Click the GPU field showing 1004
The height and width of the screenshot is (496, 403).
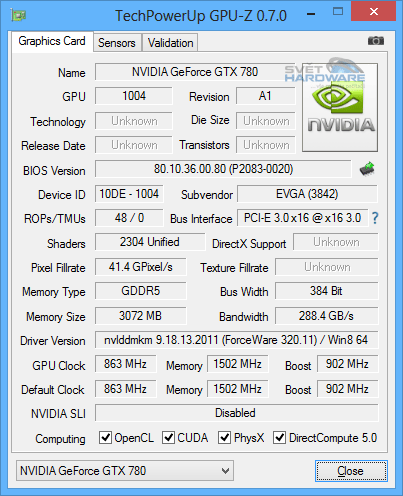coord(134,96)
